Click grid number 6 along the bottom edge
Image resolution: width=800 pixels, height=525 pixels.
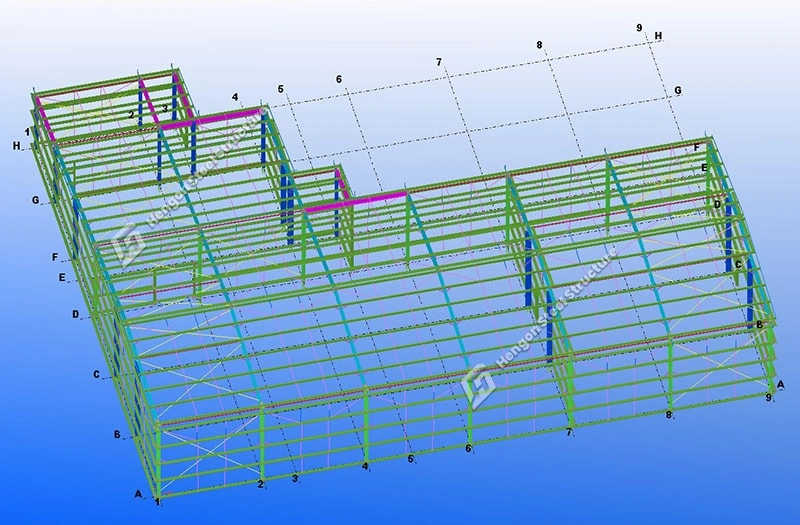coord(468,449)
